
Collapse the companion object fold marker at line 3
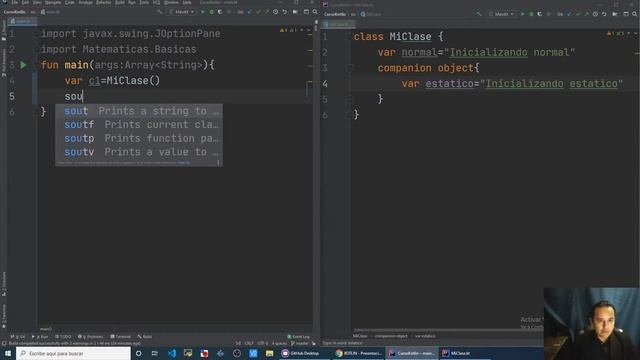[349, 68]
